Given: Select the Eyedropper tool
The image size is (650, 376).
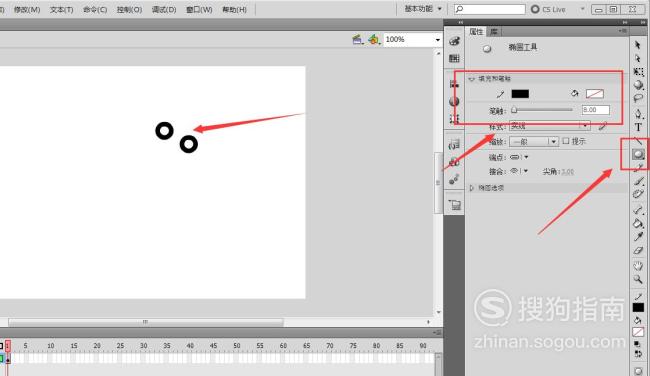Looking at the screenshot, I should tap(638, 237).
